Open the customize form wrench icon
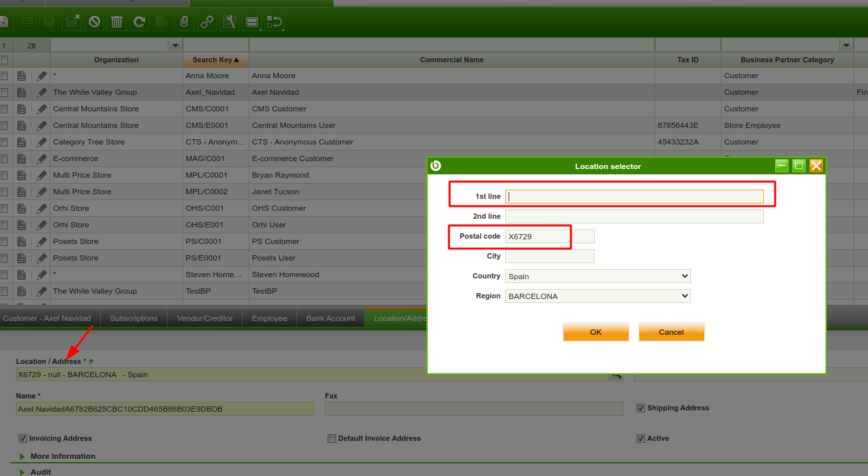Screen dimensions: 868x476 [229, 22]
